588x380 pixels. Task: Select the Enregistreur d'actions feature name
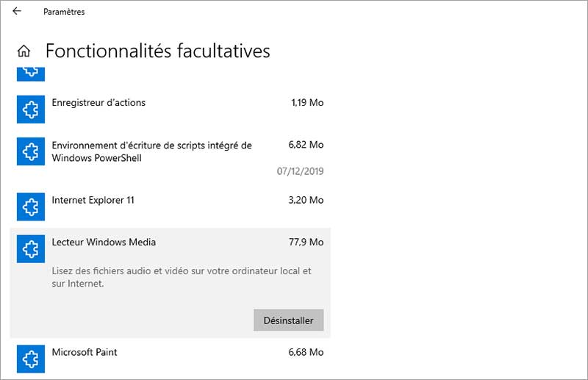(x=98, y=102)
